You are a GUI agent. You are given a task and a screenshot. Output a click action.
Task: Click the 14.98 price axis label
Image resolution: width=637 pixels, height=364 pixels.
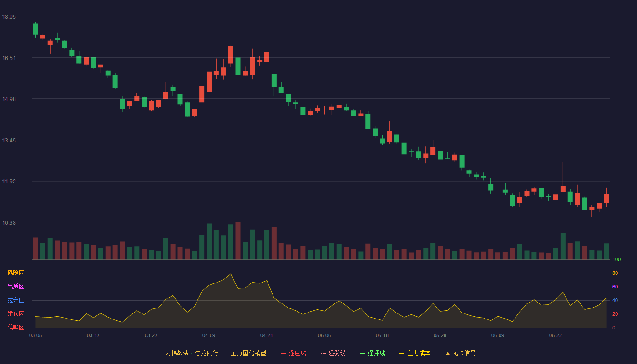coord(9,99)
